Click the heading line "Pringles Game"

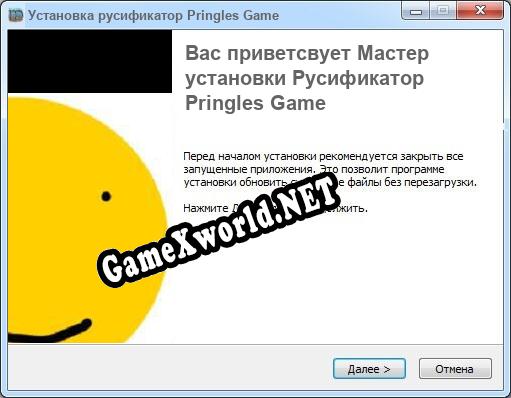click(x=255, y=103)
